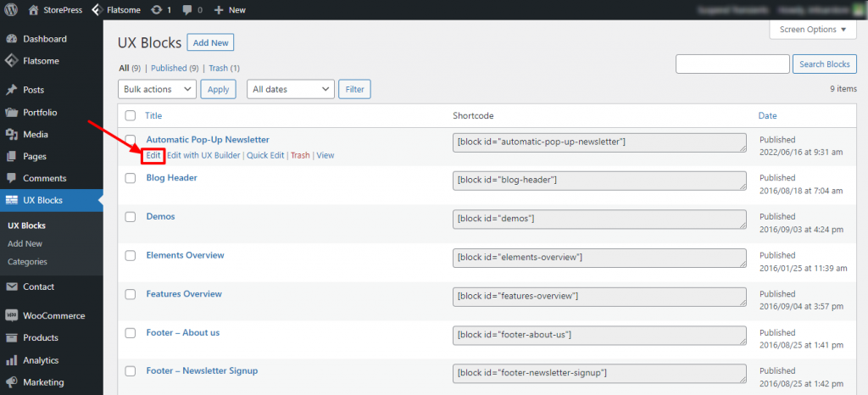Click the UX Blocks grid icon
868x395 pixels.
(11, 200)
